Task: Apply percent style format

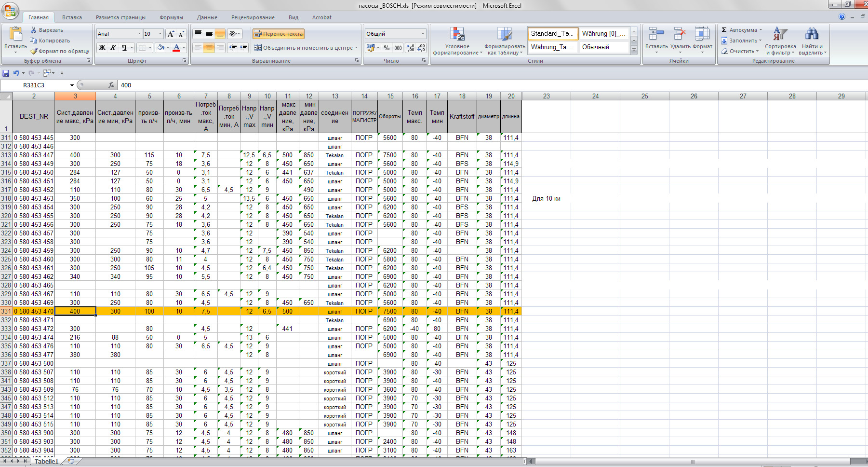Action: point(387,48)
